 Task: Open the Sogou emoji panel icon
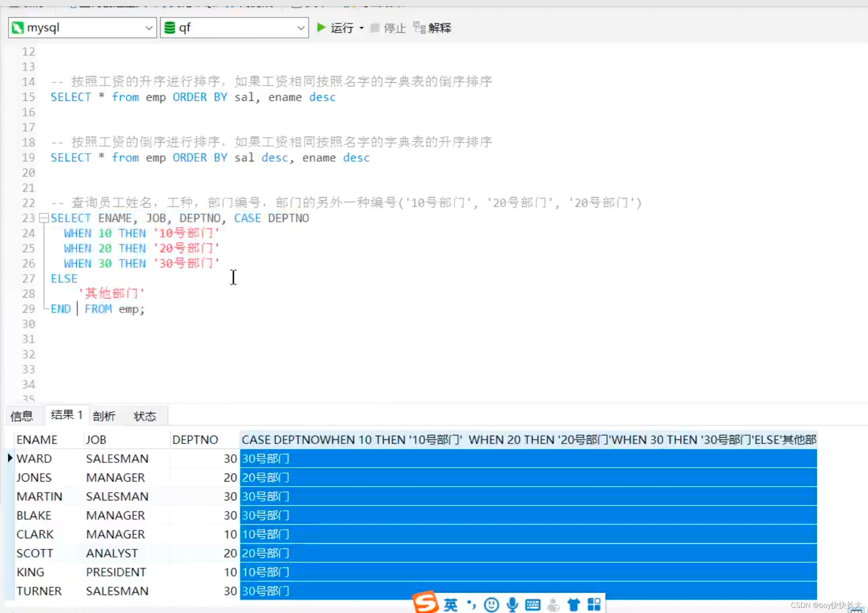[492, 604]
